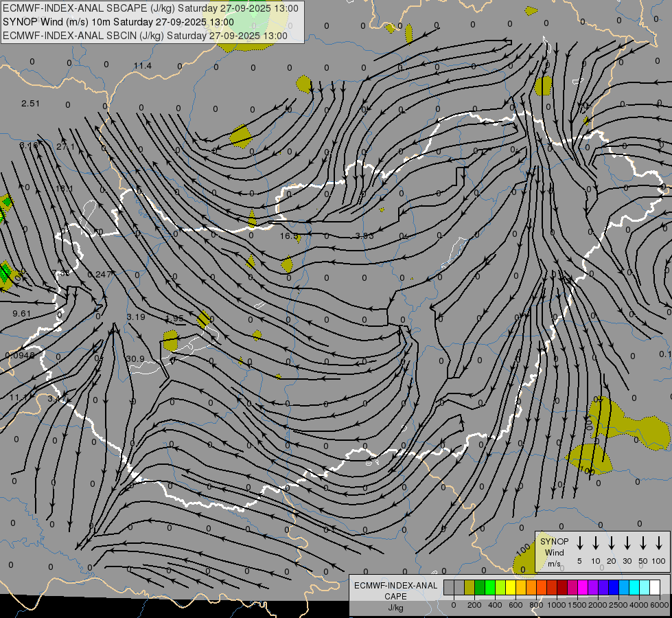Click the white 6000 J/kg CAPE swatch
The height and width of the screenshot is (618, 672).
tap(655, 587)
